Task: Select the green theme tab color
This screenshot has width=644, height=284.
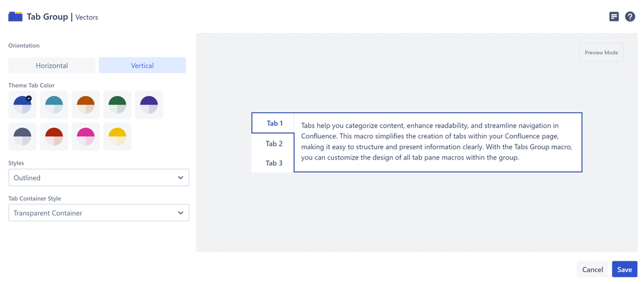Action: click(x=117, y=105)
